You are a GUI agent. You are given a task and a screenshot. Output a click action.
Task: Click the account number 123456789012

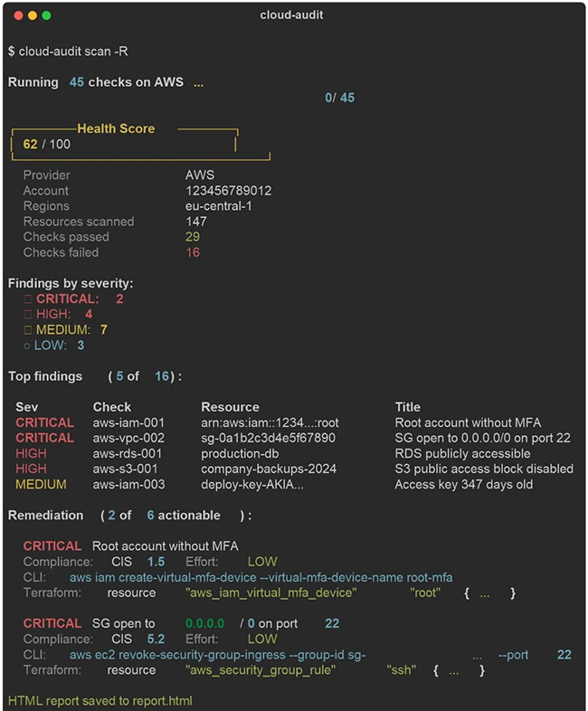(228, 191)
